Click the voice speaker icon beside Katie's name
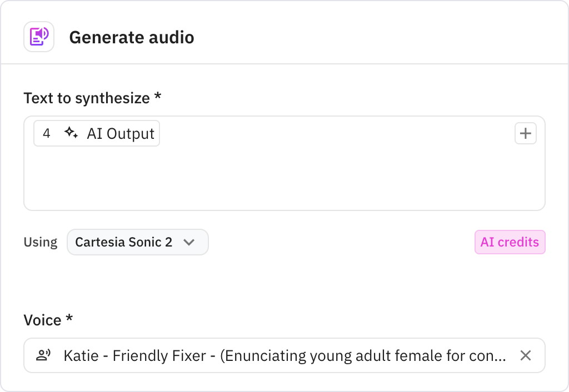 tap(44, 355)
